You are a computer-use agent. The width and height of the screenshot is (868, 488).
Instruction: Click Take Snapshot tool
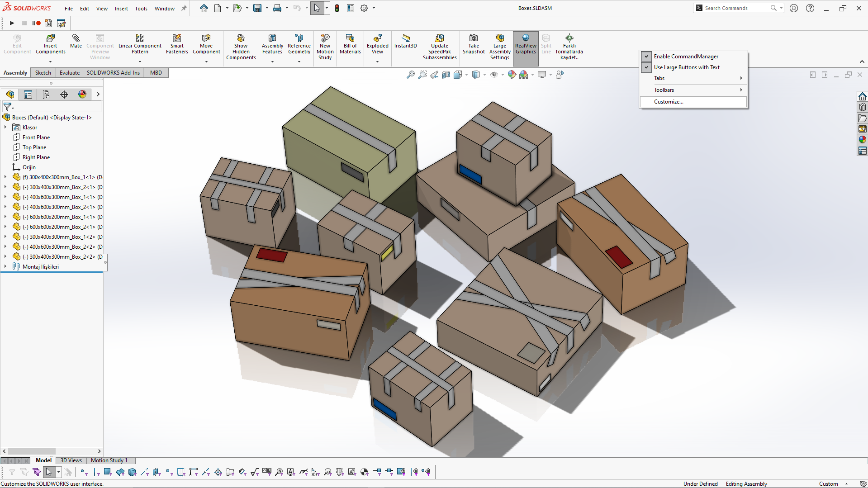click(x=474, y=44)
